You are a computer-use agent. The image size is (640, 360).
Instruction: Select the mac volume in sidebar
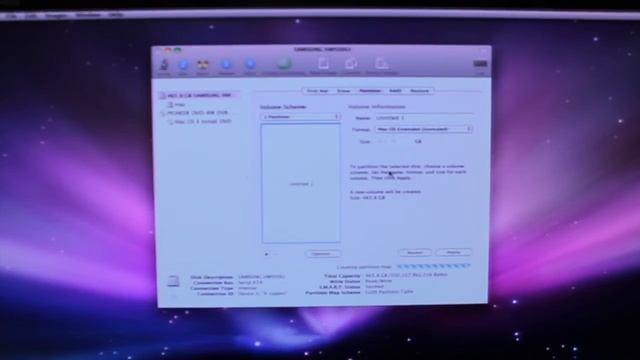[x=176, y=104]
